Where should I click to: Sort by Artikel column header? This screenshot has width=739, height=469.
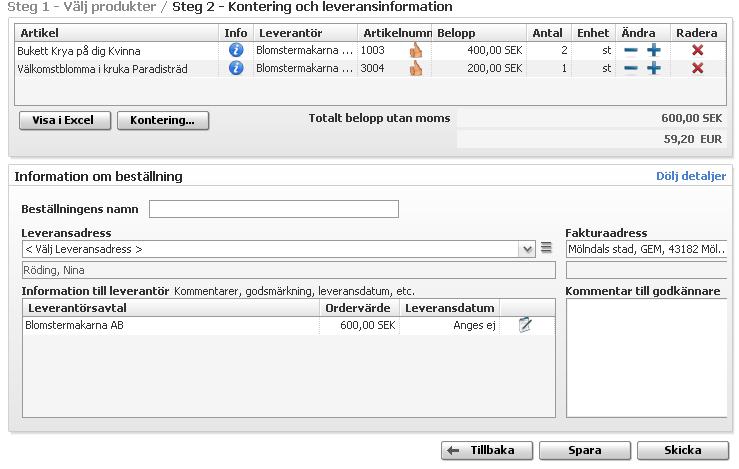pos(117,33)
